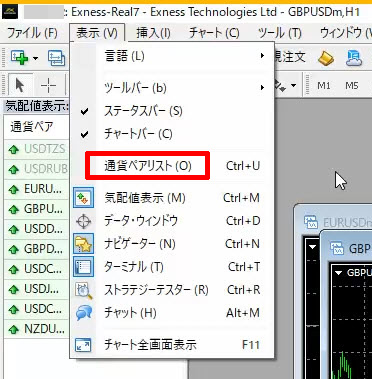Screen dimensions: 372x379
Task: Select the arrow cursor tool
Action: coord(20,86)
